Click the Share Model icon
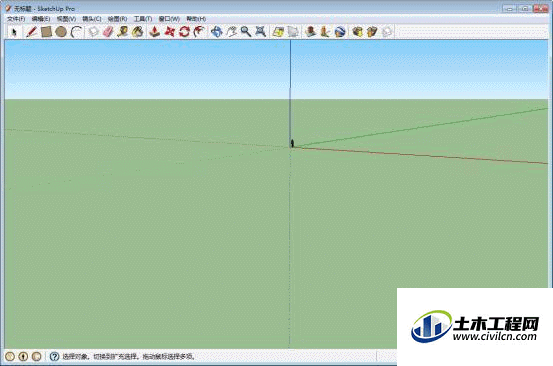Viewport: 553px width, 366px height. (372, 32)
